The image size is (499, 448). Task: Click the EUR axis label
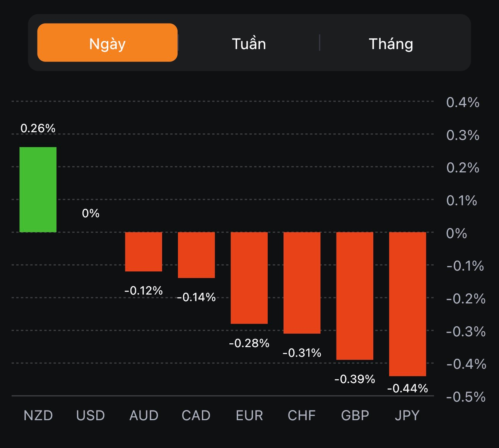point(249,416)
